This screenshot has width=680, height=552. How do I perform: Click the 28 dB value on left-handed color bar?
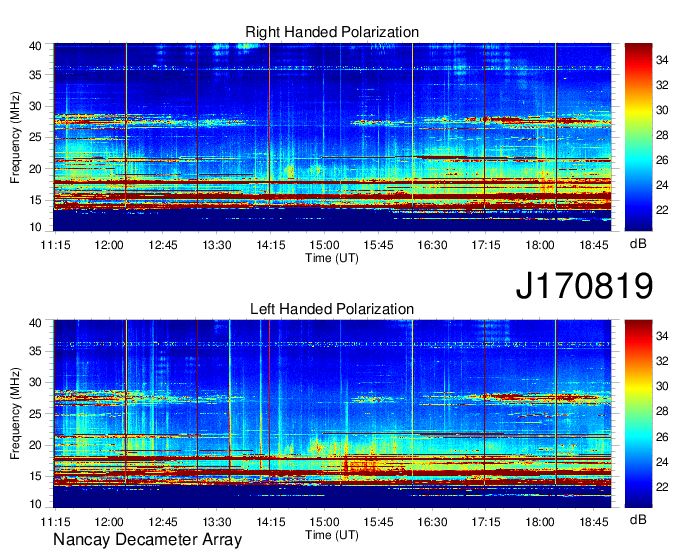coord(662,412)
